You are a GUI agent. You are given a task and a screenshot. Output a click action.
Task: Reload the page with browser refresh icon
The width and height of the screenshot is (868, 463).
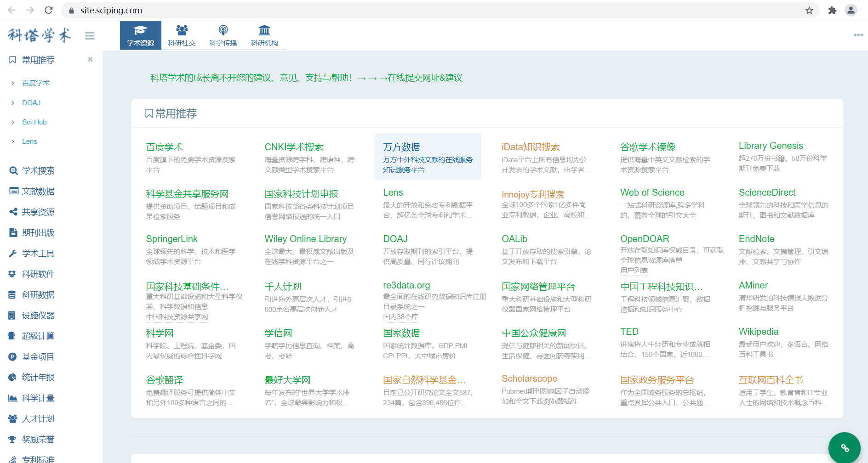click(x=49, y=10)
